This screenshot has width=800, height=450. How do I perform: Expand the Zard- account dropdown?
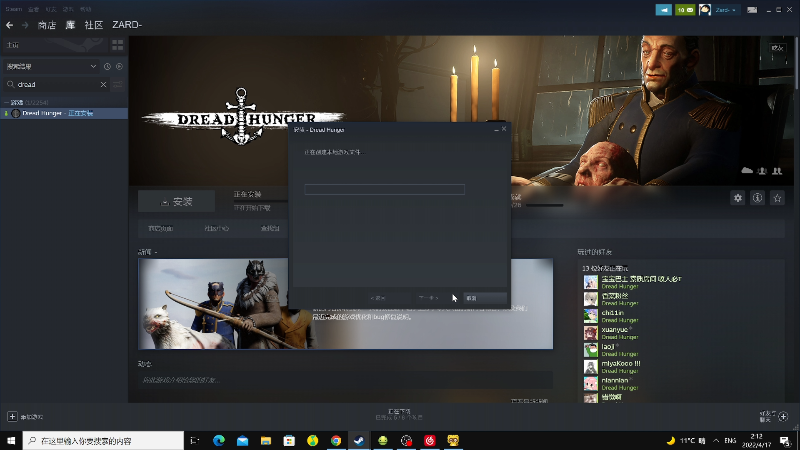tap(725, 10)
